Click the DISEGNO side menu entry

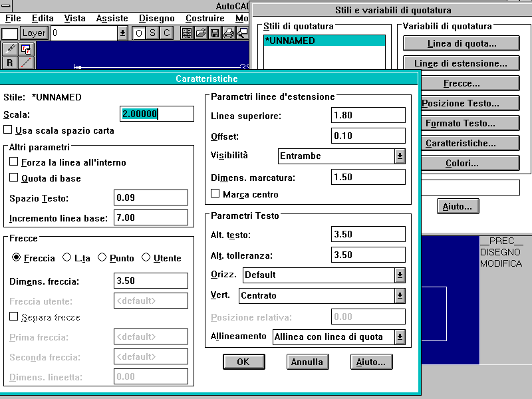pyautogui.click(x=500, y=252)
